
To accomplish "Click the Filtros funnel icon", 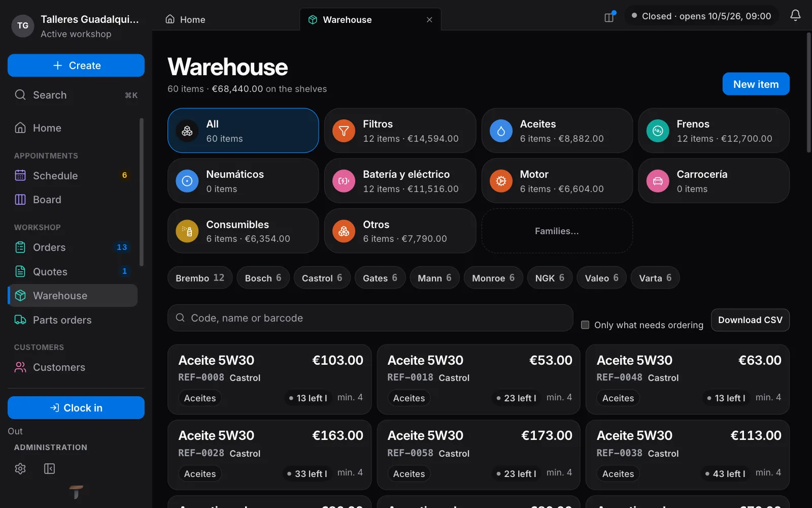I will coord(344,131).
